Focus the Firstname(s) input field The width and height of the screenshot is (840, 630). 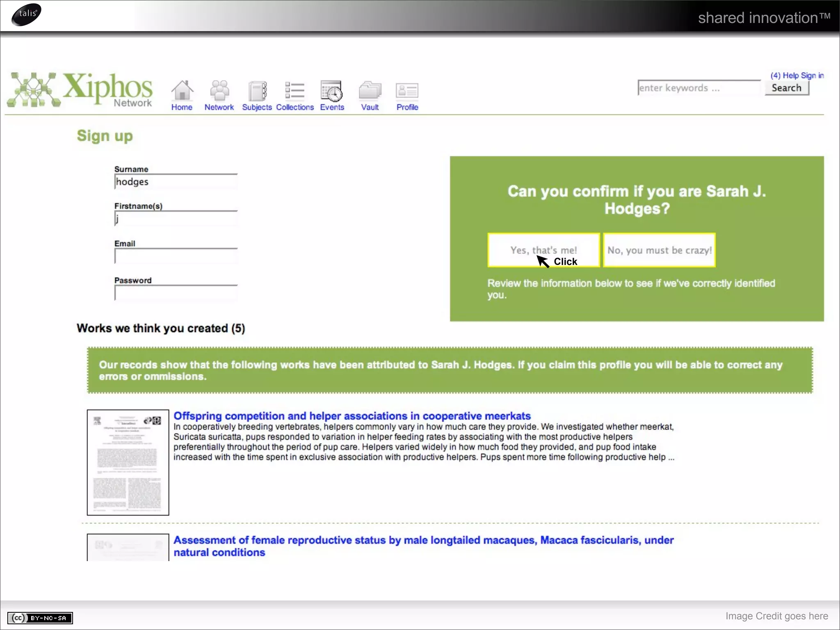tap(176, 219)
